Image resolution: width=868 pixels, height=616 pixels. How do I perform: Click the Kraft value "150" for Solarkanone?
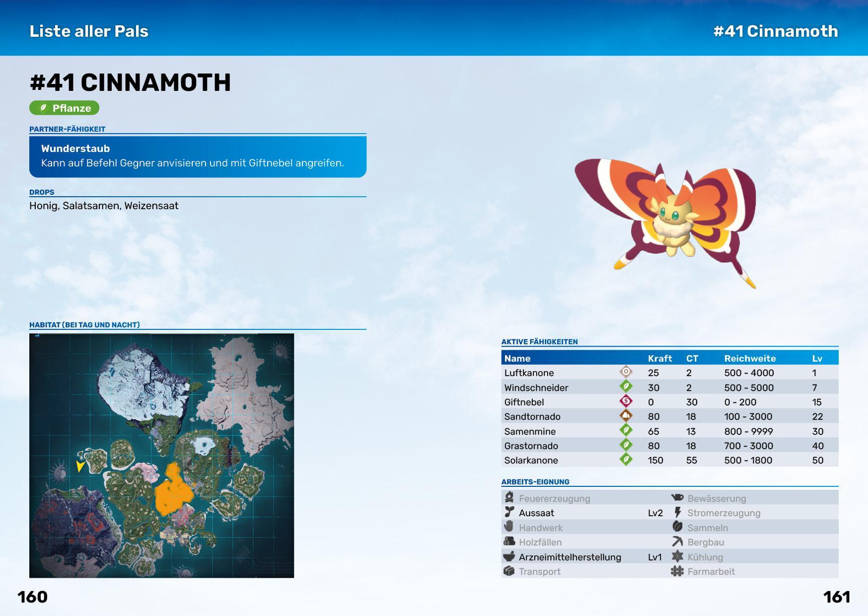pos(655,460)
